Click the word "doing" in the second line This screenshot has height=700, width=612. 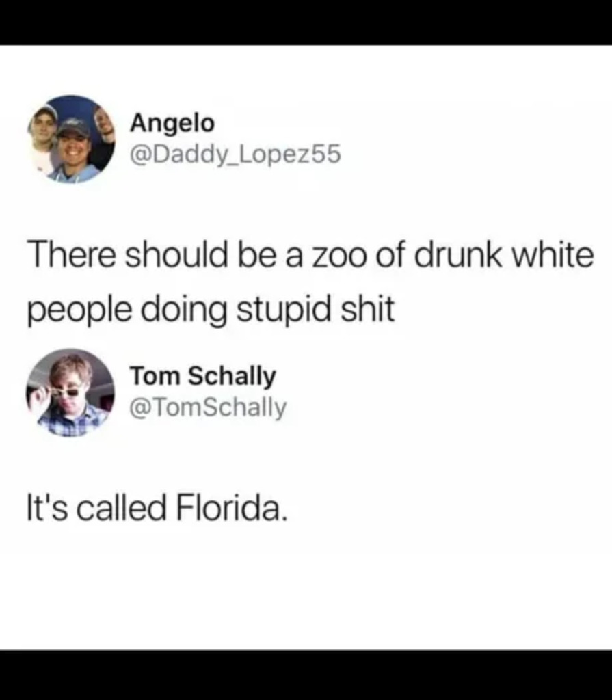click(184, 310)
